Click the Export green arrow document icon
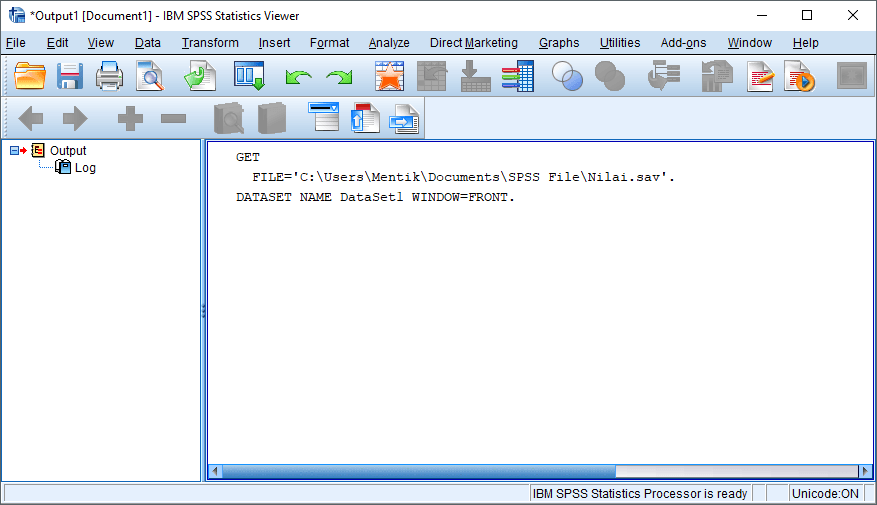The image size is (877, 505). [x=200, y=76]
